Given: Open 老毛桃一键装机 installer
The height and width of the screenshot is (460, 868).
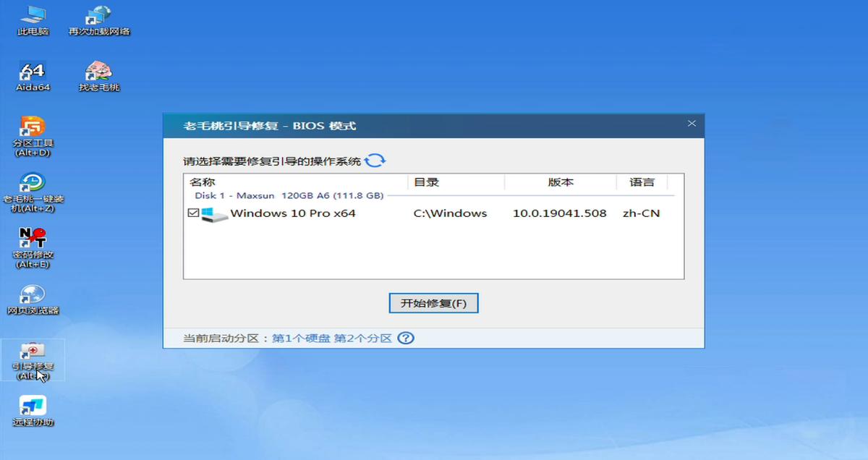Looking at the screenshot, I should coord(31,184).
